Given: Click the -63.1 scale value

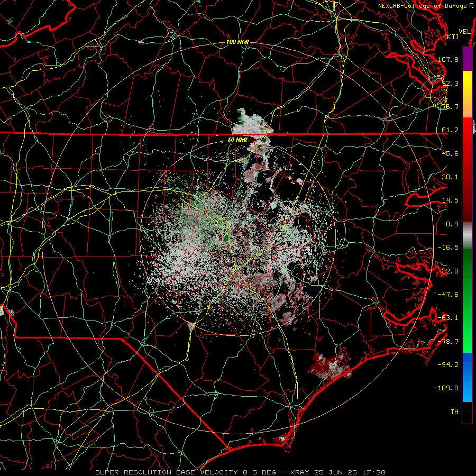Looking at the screenshot, I should click(448, 317).
